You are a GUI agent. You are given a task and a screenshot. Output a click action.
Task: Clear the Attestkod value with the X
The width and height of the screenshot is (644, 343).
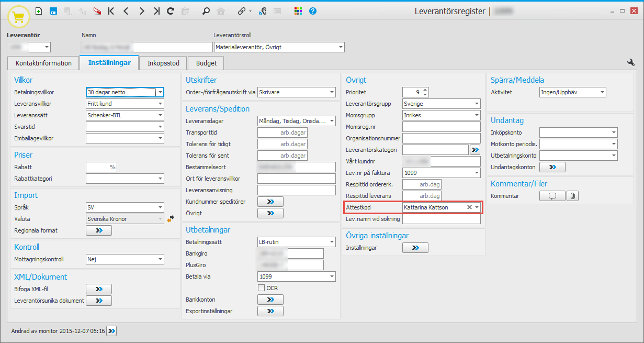point(469,207)
